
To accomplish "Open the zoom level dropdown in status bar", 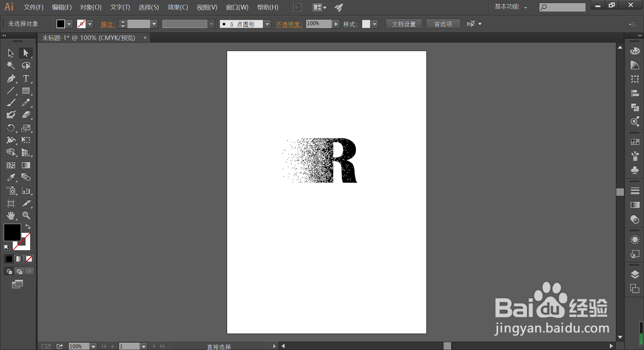I will click(x=94, y=346).
